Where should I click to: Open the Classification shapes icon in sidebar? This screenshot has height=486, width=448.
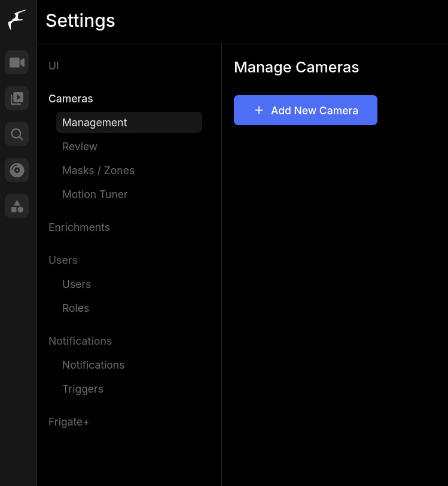(17, 206)
